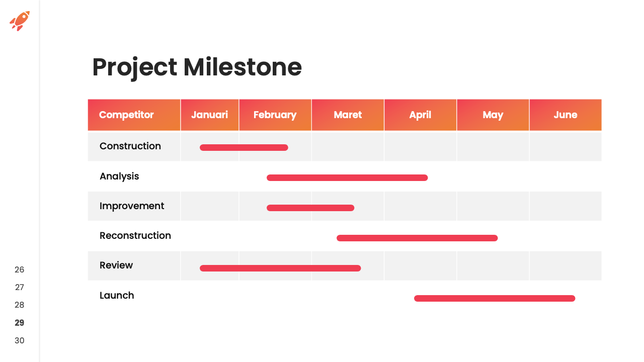Select the April column header
The width and height of the screenshot is (644, 362).
pos(420,115)
